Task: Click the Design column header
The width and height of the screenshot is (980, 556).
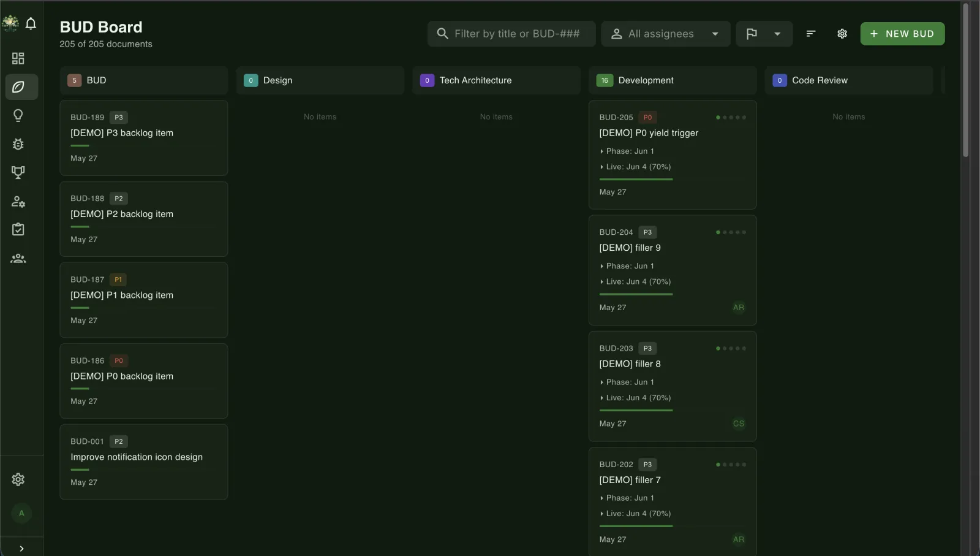Action: tap(320, 80)
